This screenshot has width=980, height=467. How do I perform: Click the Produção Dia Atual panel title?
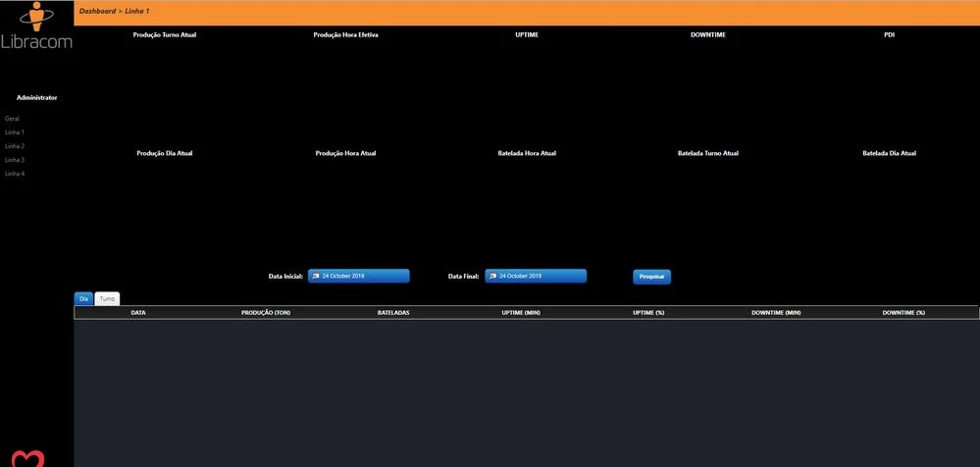click(165, 153)
